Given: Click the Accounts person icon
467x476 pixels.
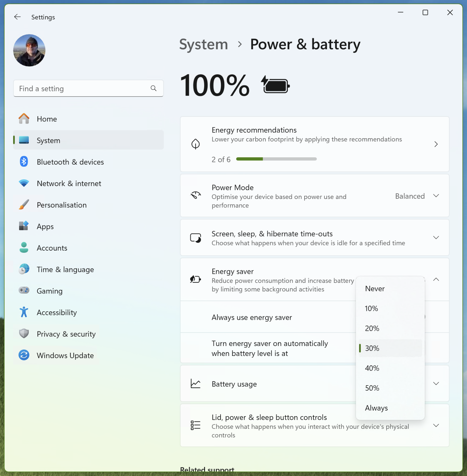Looking at the screenshot, I should [24, 247].
